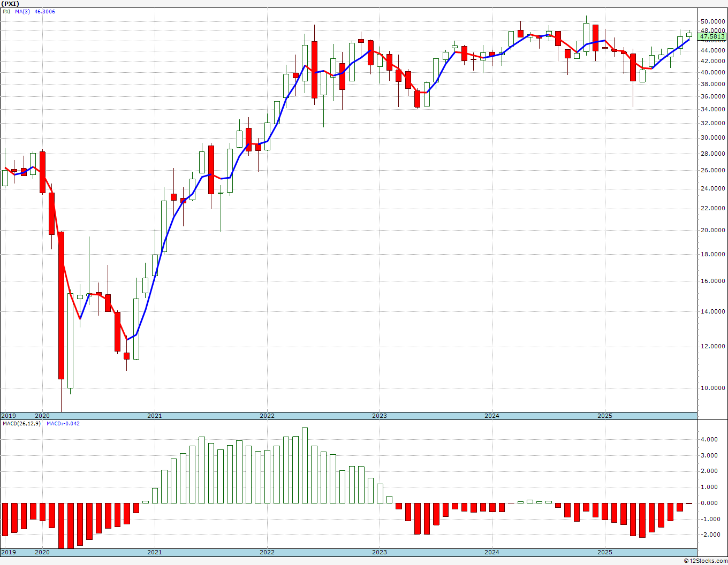Click the 36.0000 price axis label
This screenshot has width=728, height=565.
tap(712, 96)
